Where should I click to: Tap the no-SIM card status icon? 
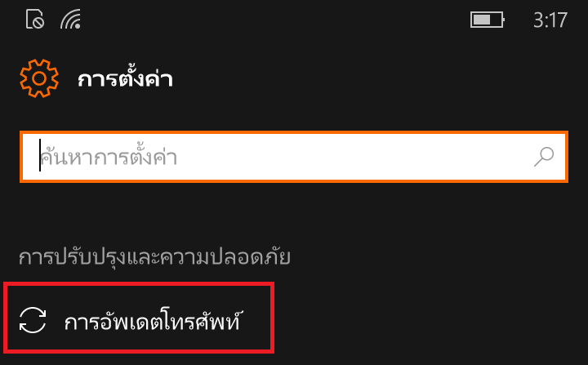tap(35, 19)
